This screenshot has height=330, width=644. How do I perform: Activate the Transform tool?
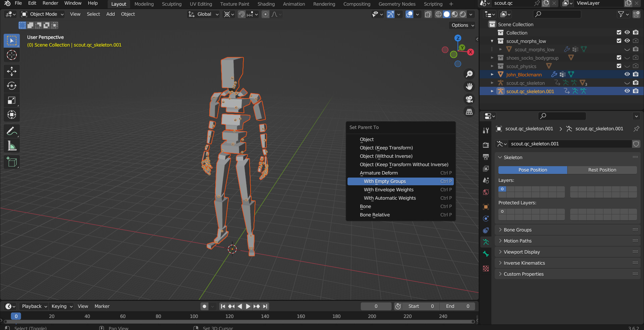[12, 115]
